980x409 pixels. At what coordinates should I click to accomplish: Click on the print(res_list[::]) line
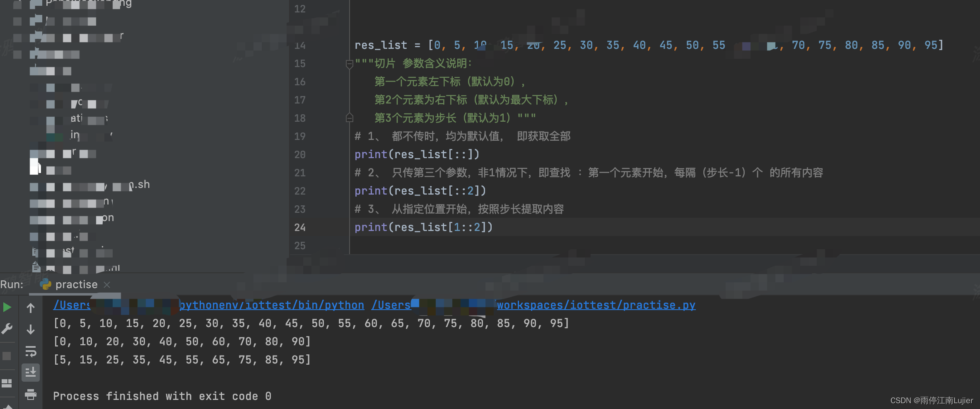417,154
